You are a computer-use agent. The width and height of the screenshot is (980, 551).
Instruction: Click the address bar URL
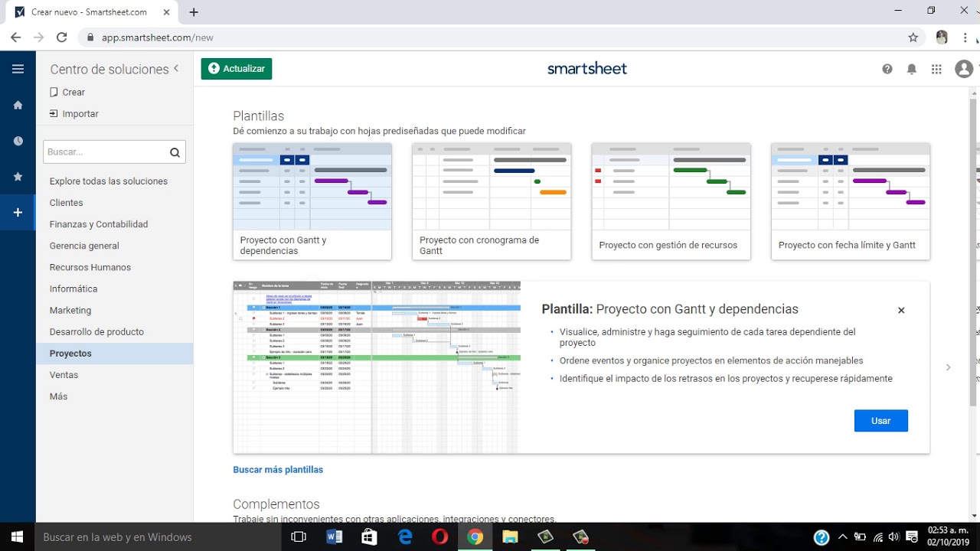click(x=157, y=37)
